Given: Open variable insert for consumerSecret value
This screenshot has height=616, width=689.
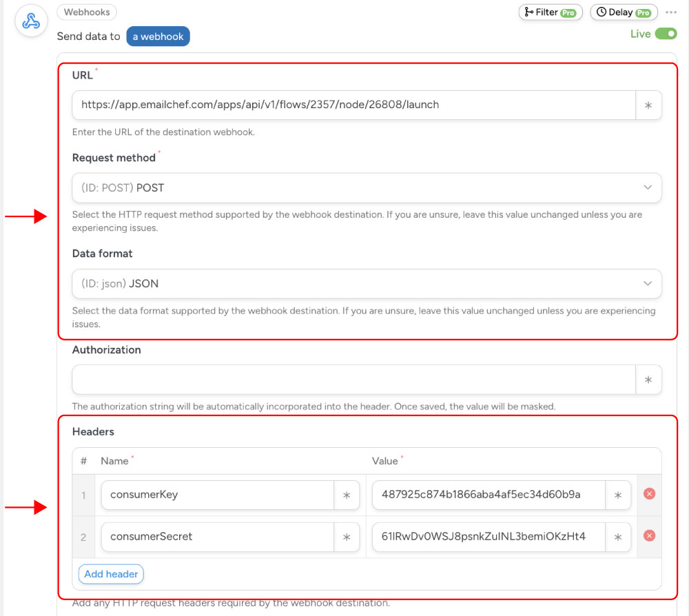Looking at the screenshot, I should 619,536.
